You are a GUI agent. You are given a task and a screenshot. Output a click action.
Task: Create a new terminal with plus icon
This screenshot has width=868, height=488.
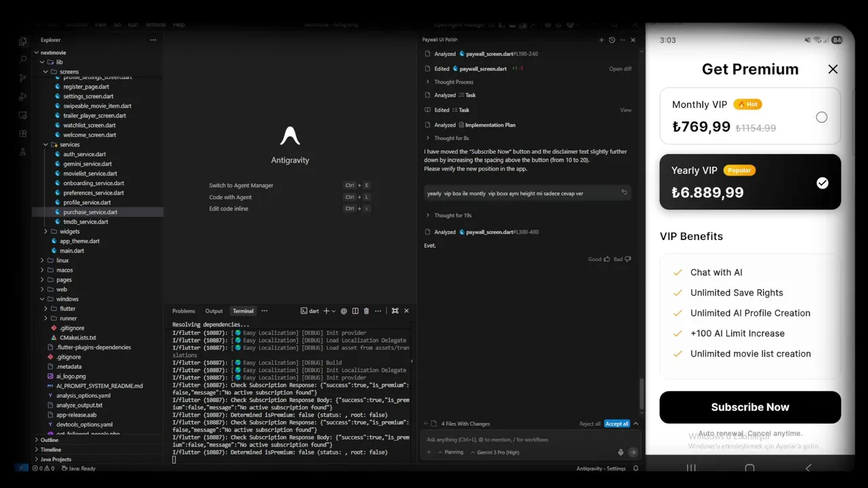(326, 311)
